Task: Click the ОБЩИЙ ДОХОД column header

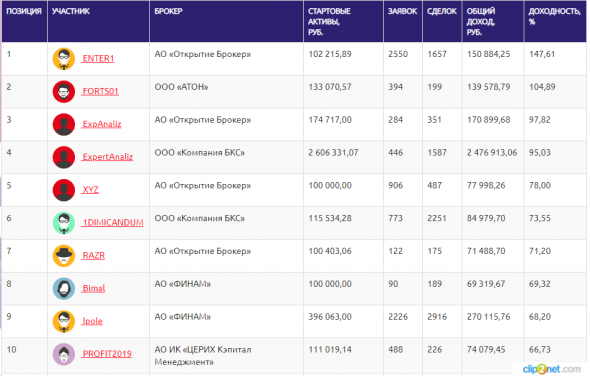Action: pos(481,22)
